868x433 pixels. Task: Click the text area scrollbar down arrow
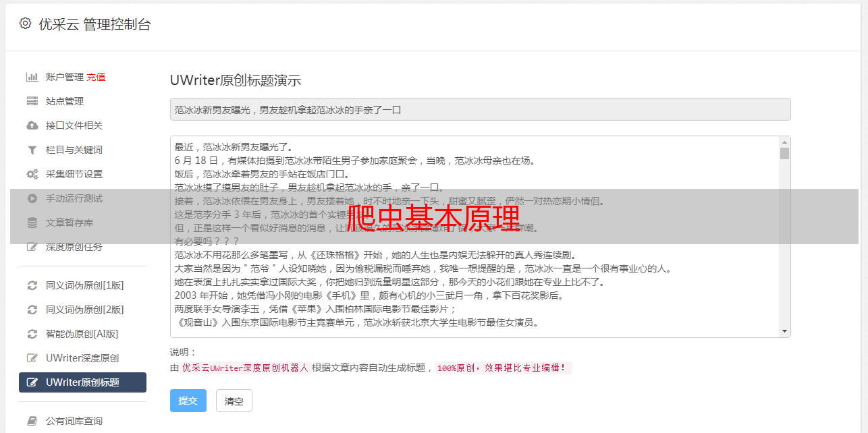[x=784, y=331]
